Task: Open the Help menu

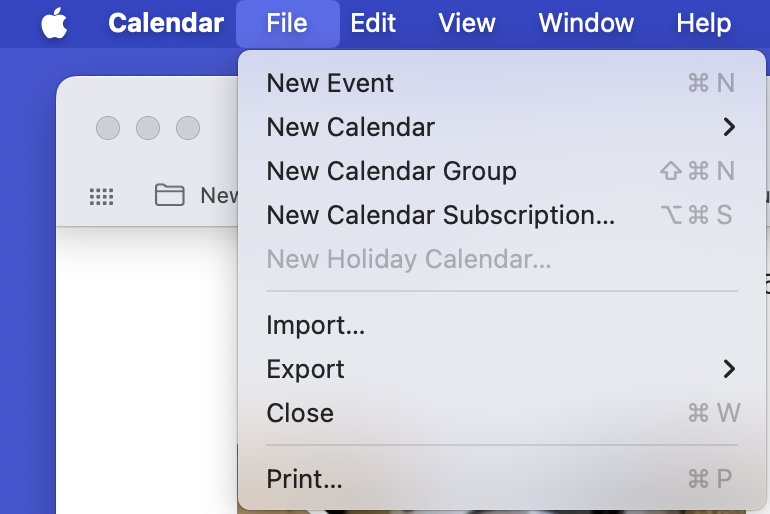Action: coord(704,23)
